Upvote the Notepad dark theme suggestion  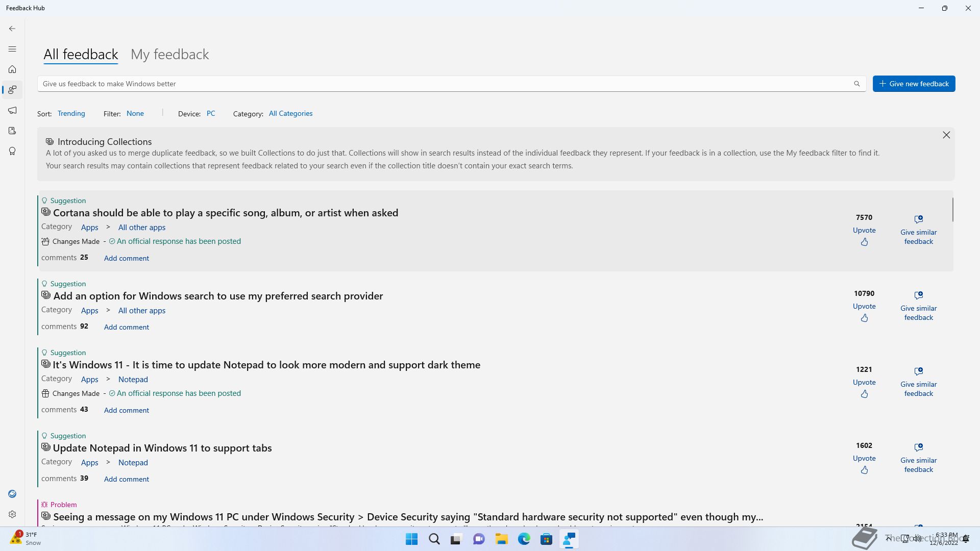coord(864,394)
